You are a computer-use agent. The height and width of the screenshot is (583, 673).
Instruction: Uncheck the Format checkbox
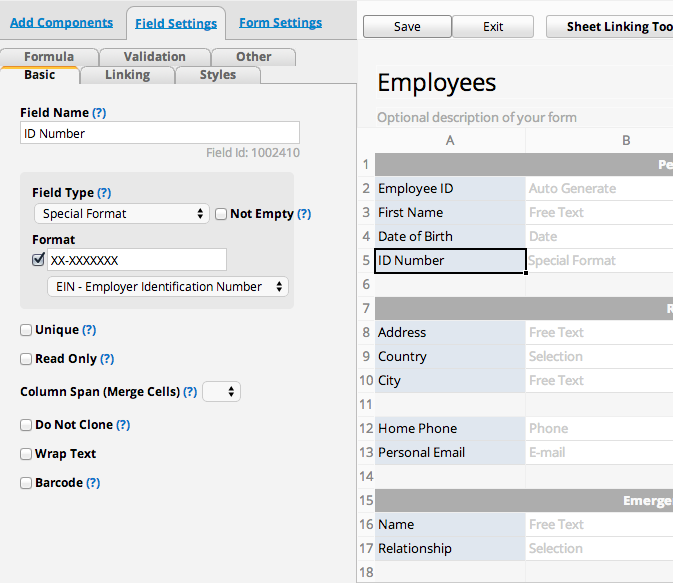click(x=39, y=260)
